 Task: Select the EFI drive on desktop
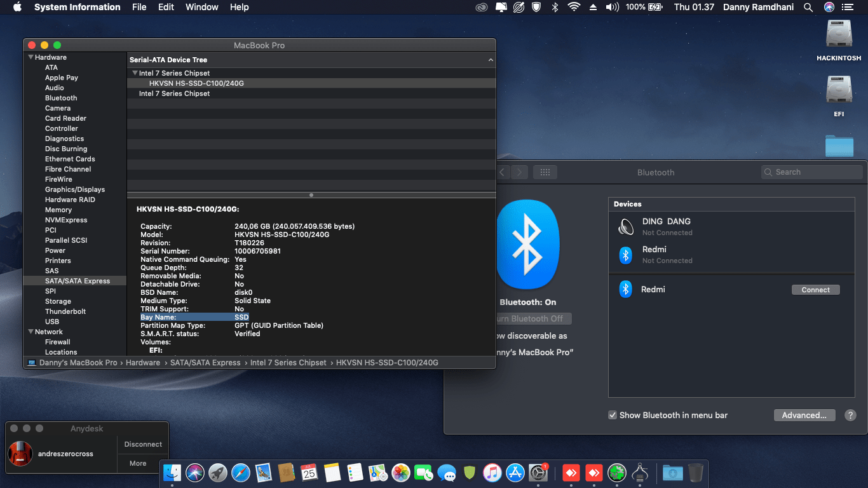(839, 97)
